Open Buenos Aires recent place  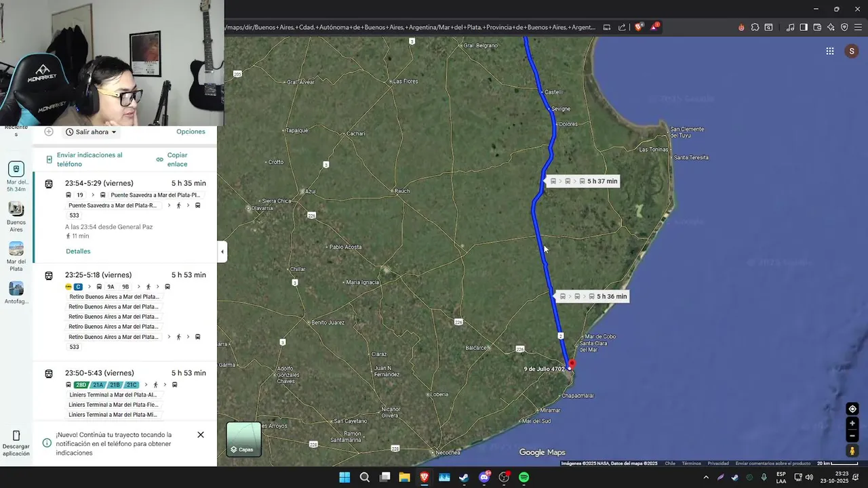(x=16, y=217)
